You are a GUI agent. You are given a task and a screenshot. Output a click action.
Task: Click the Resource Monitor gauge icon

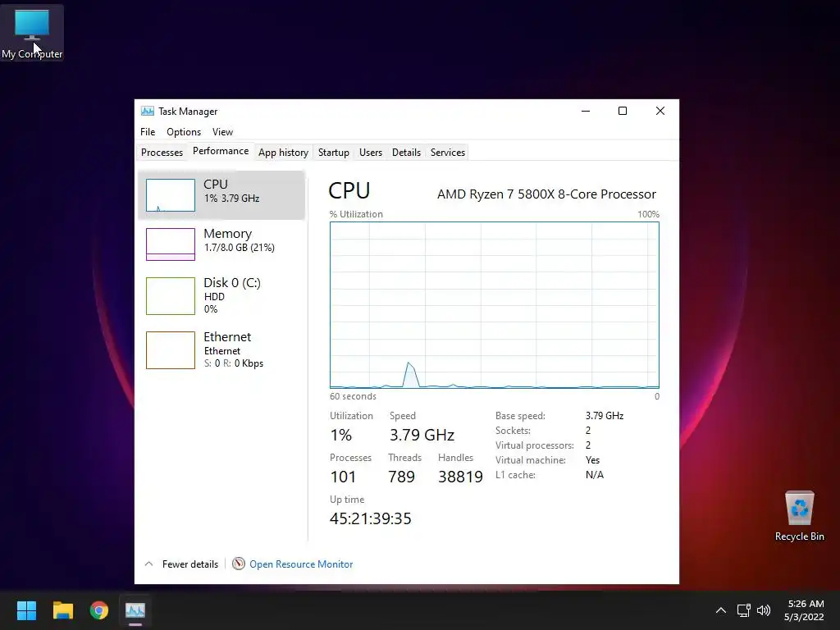tap(239, 564)
